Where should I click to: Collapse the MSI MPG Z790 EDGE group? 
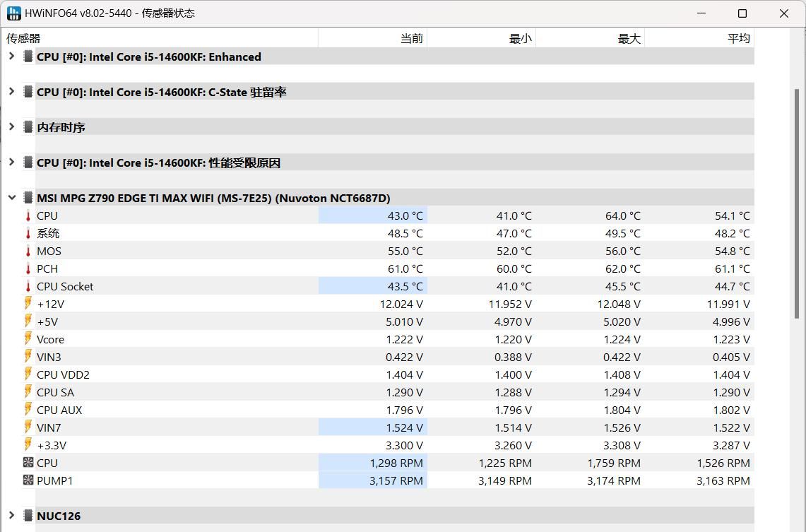pos(12,198)
